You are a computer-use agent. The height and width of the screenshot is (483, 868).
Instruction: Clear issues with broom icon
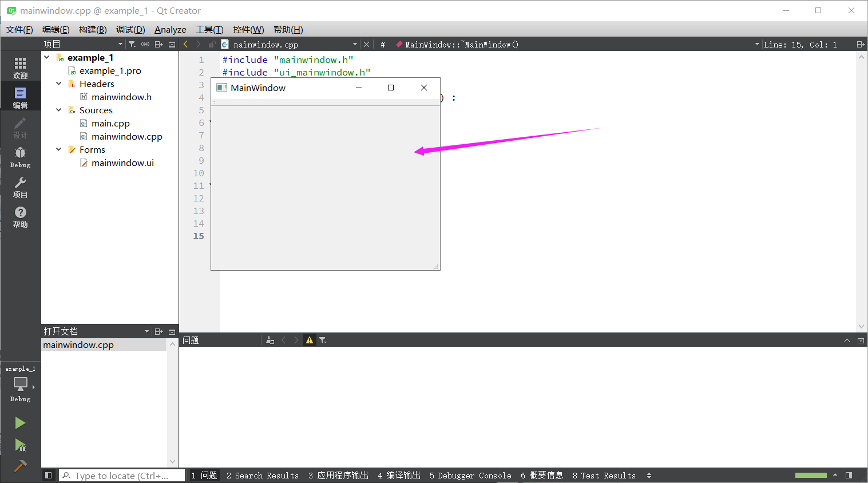[x=270, y=340]
